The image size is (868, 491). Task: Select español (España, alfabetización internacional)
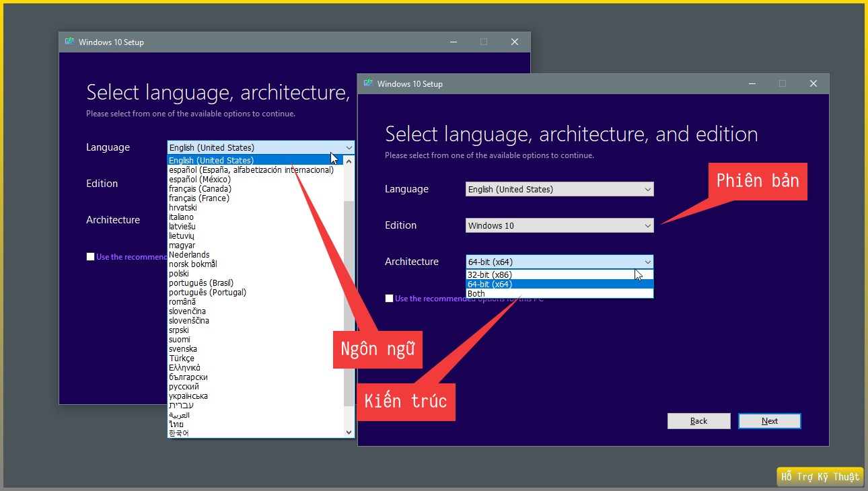tap(255, 169)
